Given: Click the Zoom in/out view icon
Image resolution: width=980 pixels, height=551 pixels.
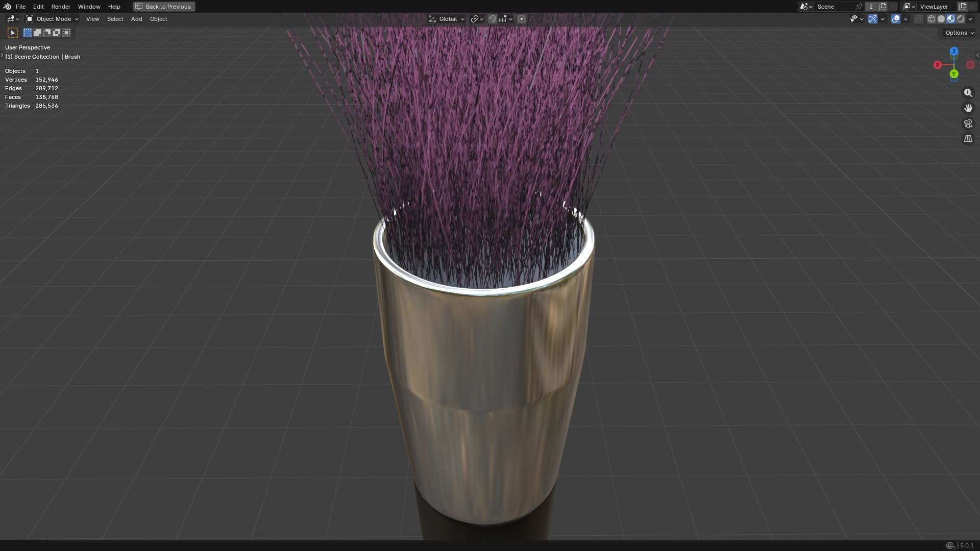Looking at the screenshot, I should (x=968, y=93).
